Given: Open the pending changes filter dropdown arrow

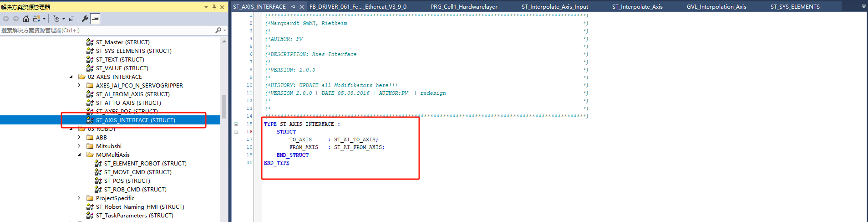Looking at the screenshot, I should click(63, 19).
